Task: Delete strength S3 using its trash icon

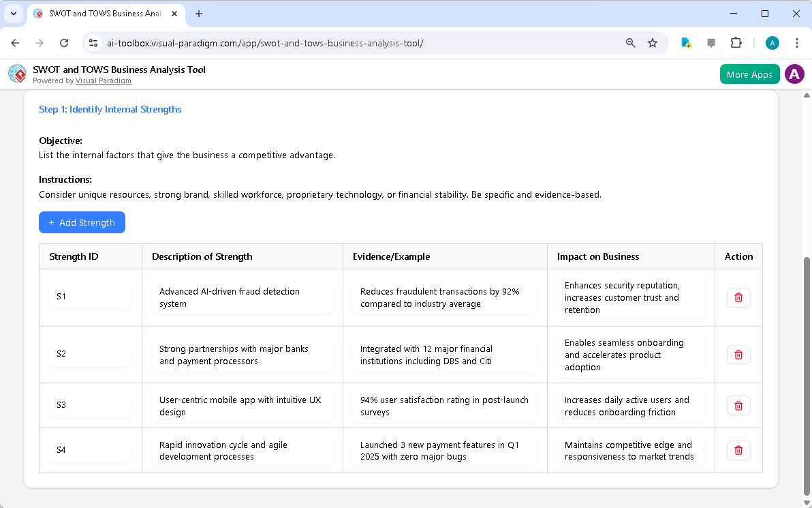Action: pyautogui.click(x=738, y=405)
